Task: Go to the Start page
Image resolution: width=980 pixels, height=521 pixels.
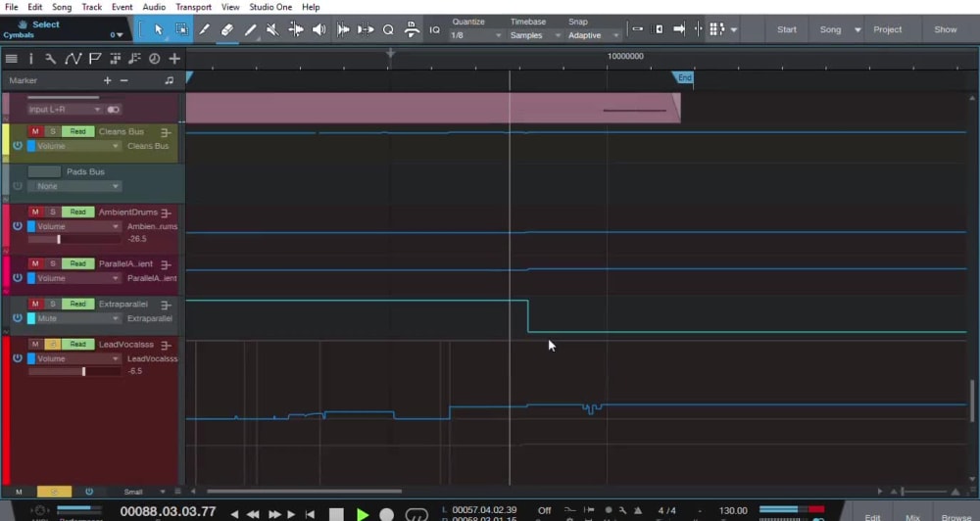Action: pyautogui.click(x=786, y=29)
